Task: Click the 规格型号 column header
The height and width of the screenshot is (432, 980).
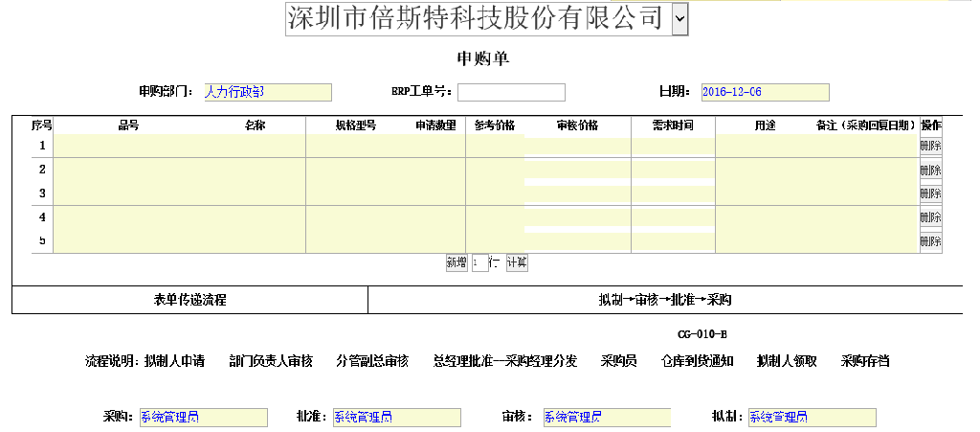Action: (x=356, y=125)
